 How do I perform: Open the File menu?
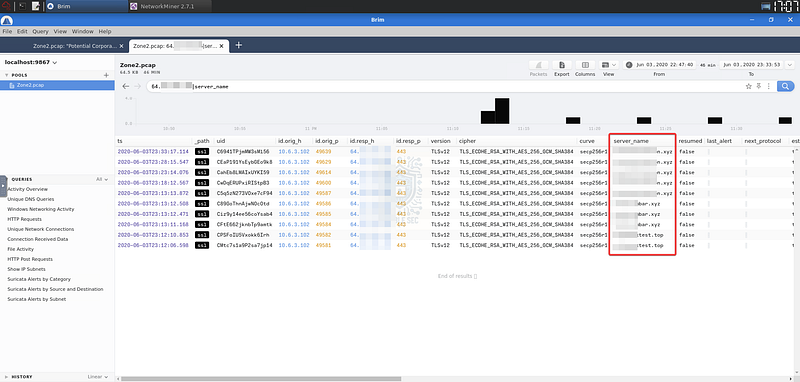[x=8, y=31]
